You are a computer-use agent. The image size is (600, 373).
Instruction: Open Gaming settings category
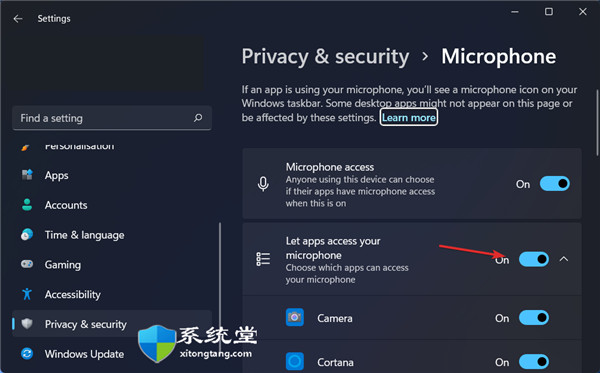click(x=112, y=264)
